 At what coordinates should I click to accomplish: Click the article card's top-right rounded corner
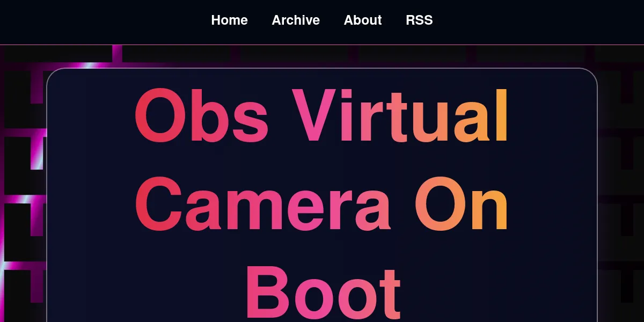591,74
